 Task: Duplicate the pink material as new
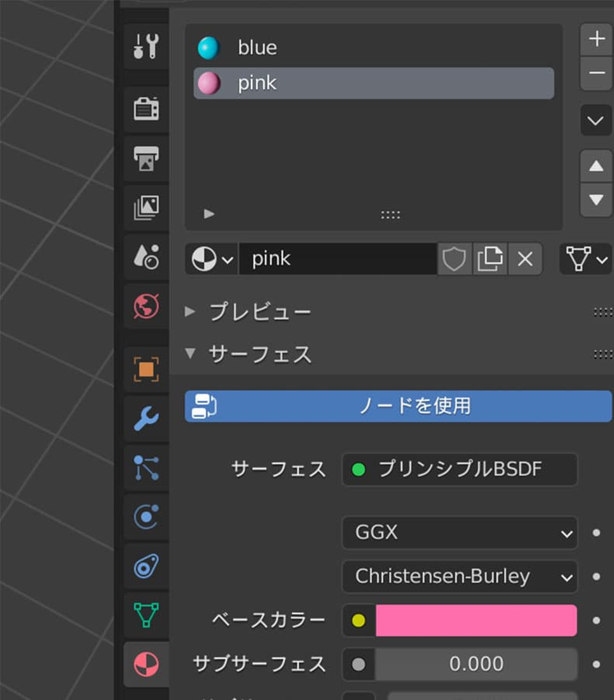(490, 259)
